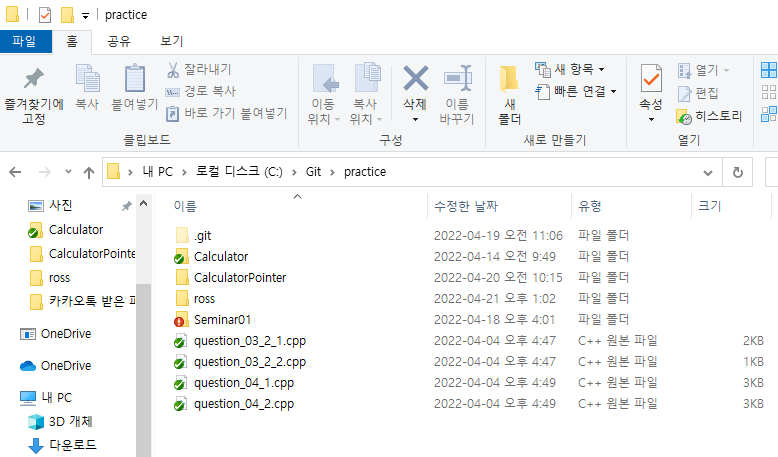Click the Downloads (다운로드) arrow icon

36,445
